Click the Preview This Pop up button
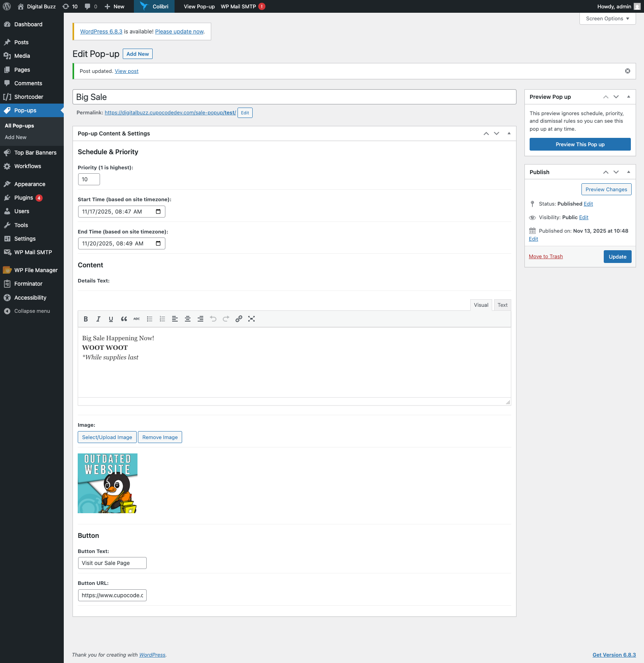Screen dimensions: 644x663 coord(580,144)
